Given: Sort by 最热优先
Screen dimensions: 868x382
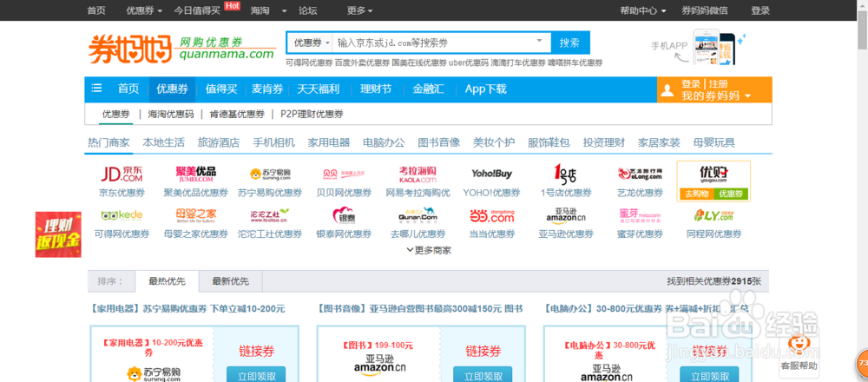Looking at the screenshot, I should pos(168,281).
